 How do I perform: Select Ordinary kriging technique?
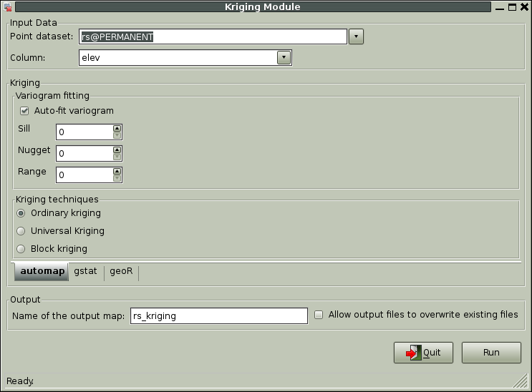[x=21, y=213]
